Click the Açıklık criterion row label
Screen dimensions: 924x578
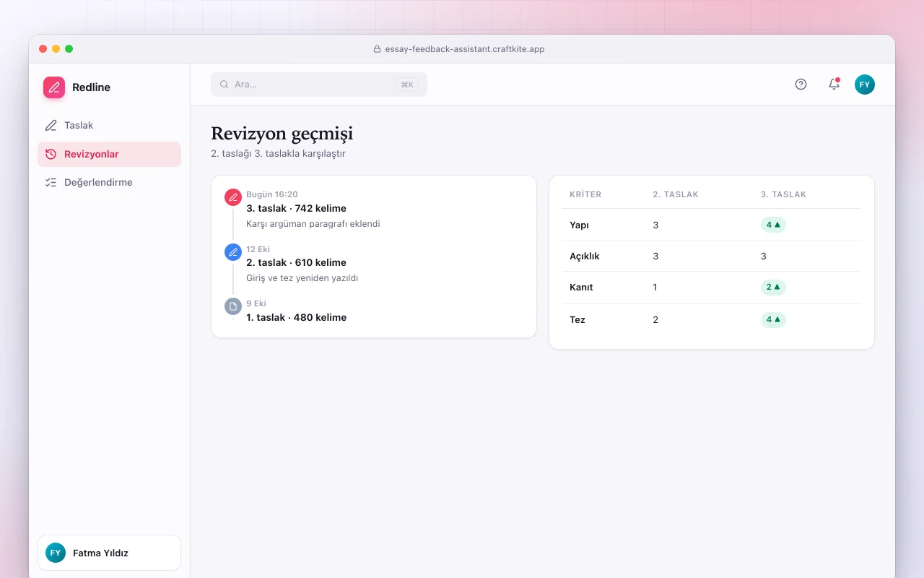[x=585, y=256]
